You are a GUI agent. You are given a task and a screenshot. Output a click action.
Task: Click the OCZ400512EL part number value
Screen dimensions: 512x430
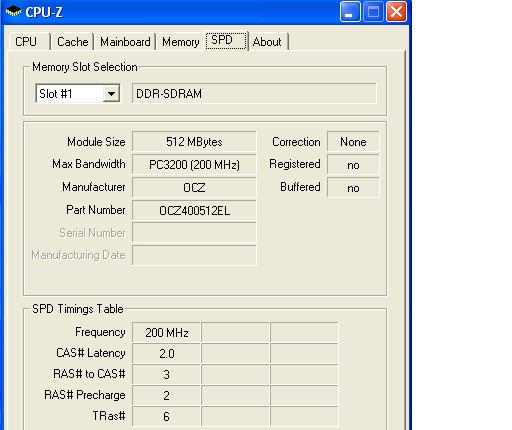coord(194,210)
